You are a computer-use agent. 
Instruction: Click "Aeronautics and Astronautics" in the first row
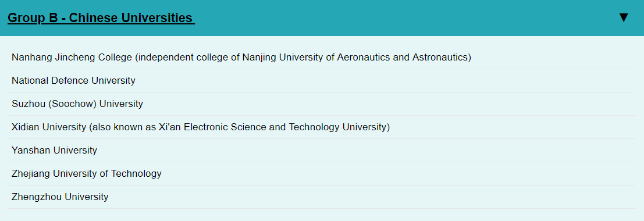(x=403, y=58)
